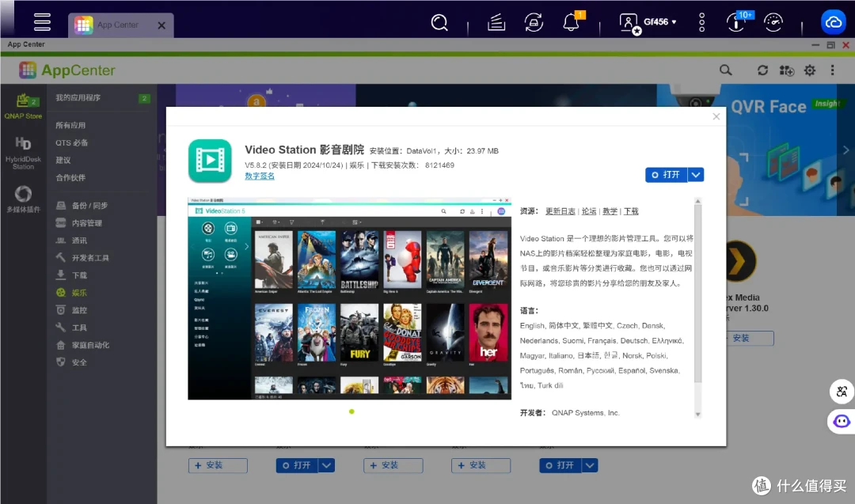Open 所有应用 category
The width and height of the screenshot is (855, 504).
tap(70, 125)
